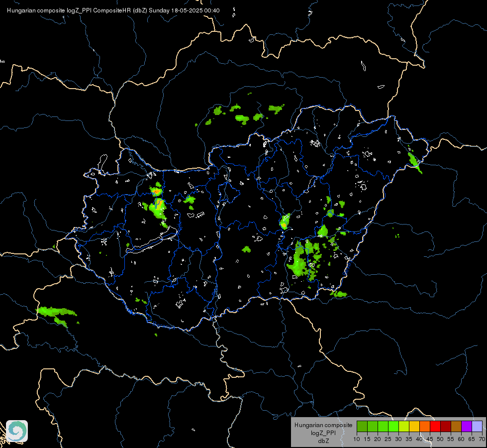
Task: Click the scale value '15'
Action: [x=367, y=440]
